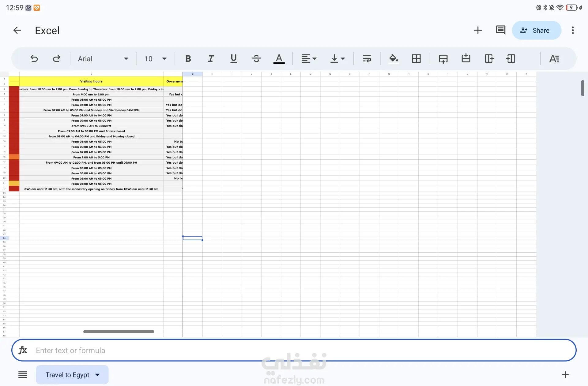Screen dimensions: 588x386
Task: Click the fx function icon
Action: click(23, 350)
